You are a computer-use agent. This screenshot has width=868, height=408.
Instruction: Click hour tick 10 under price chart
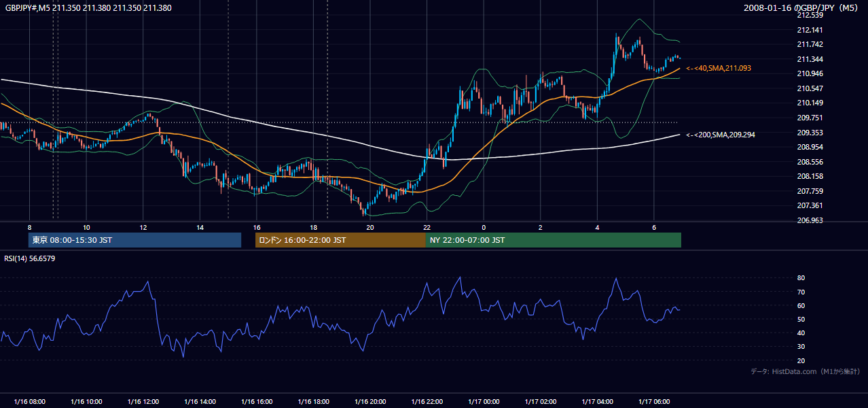click(x=86, y=227)
